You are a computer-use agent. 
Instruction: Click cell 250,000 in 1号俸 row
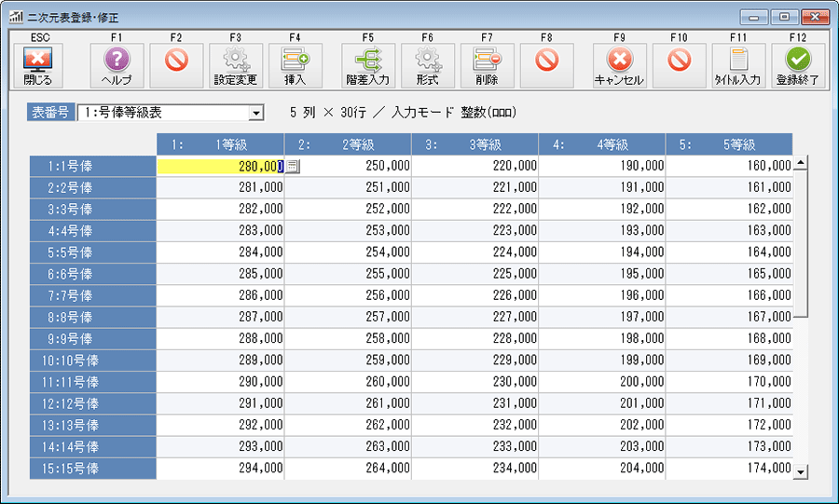(348, 166)
